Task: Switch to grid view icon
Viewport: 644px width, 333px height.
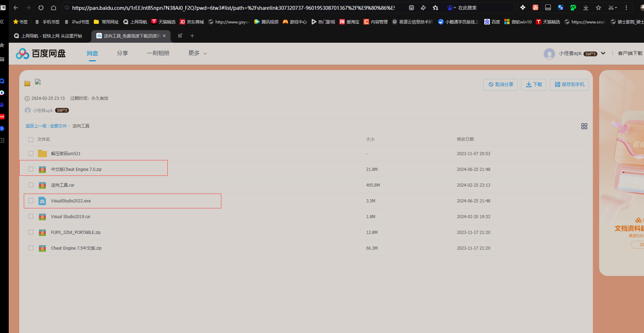Action: click(584, 126)
